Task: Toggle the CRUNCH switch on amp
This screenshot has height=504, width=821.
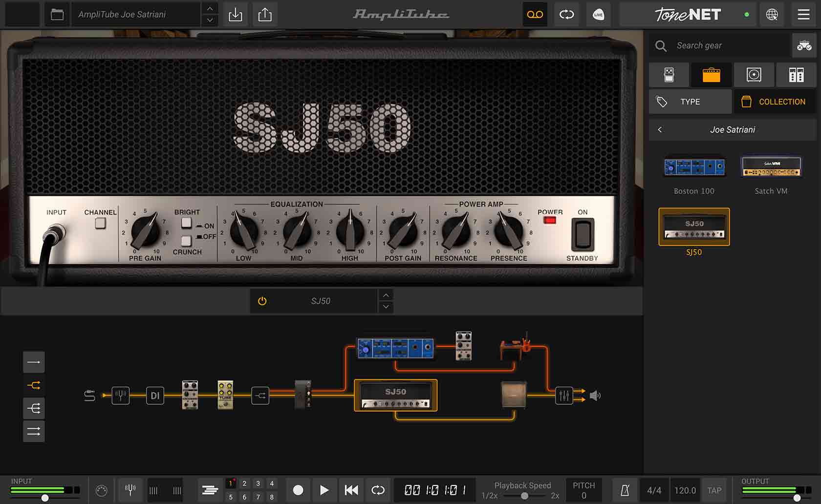Action: [186, 241]
